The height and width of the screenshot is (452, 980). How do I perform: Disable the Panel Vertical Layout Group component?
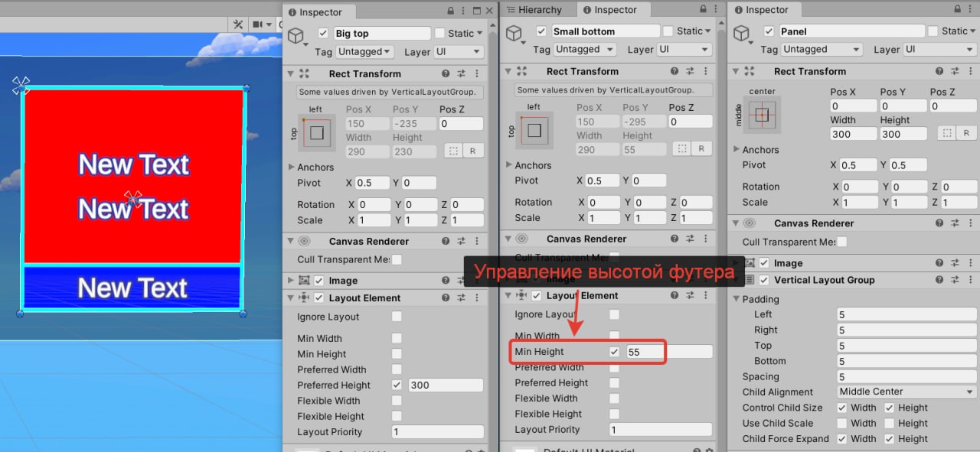pos(764,280)
